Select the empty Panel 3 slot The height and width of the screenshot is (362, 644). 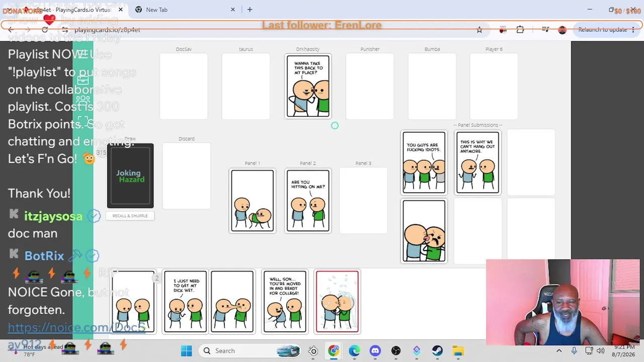(x=363, y=201)
